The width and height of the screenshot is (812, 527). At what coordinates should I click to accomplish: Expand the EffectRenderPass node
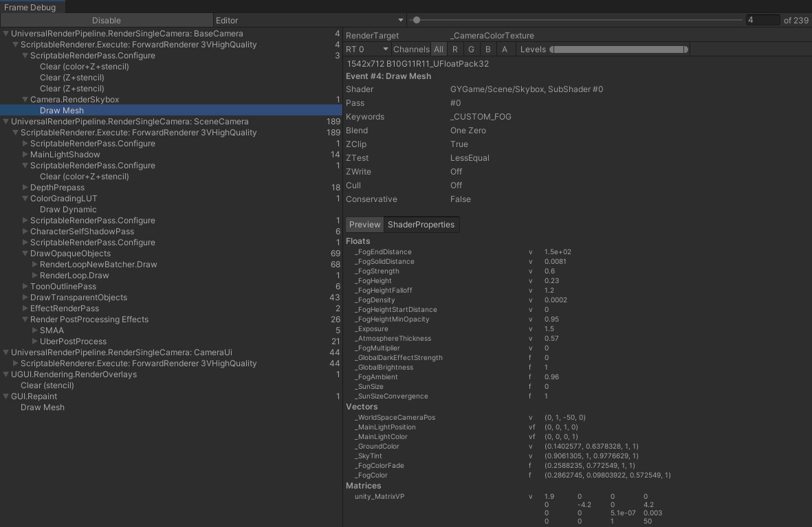coord(25,309)
